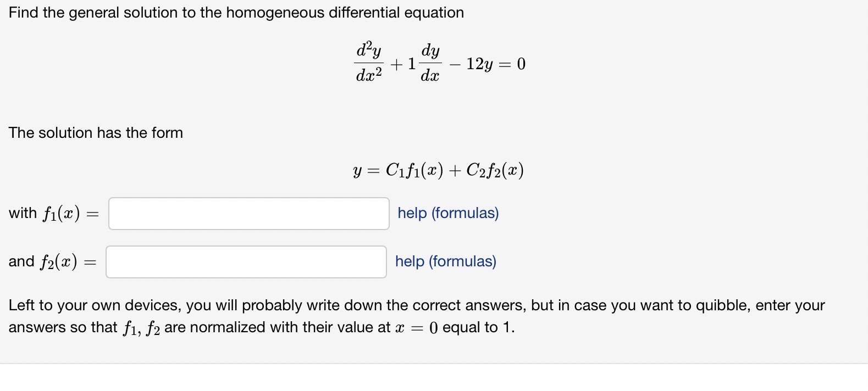Click the '+ 1' coefficient before dy/dx

(x=403, y=64)
